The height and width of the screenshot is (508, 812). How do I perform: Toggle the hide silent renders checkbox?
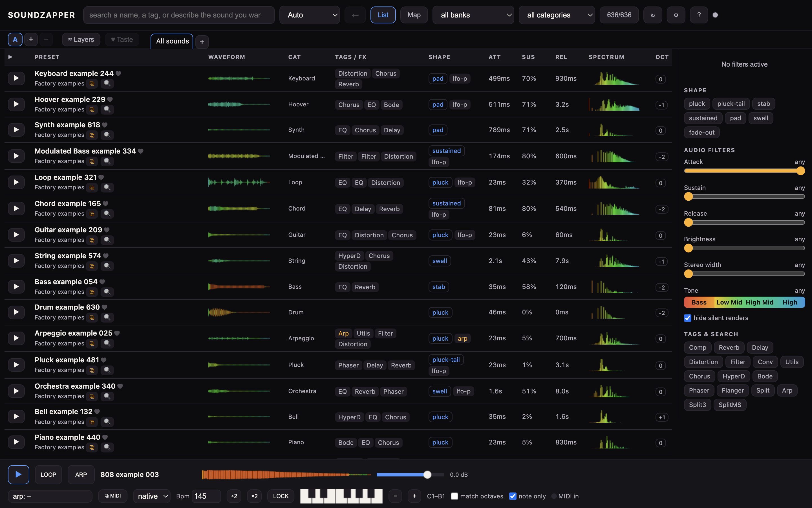[687, 318]
